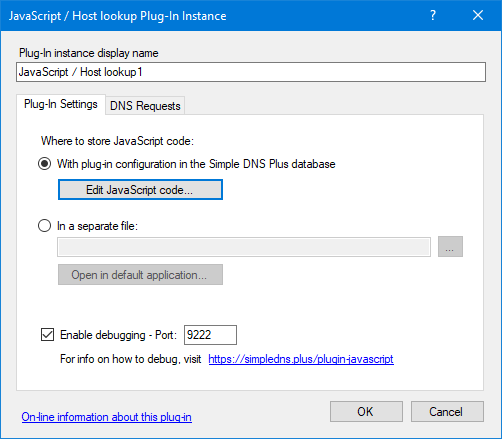Screen dimensions: 502x439
Task: Click Open in default application button
Action: point(140,275)
